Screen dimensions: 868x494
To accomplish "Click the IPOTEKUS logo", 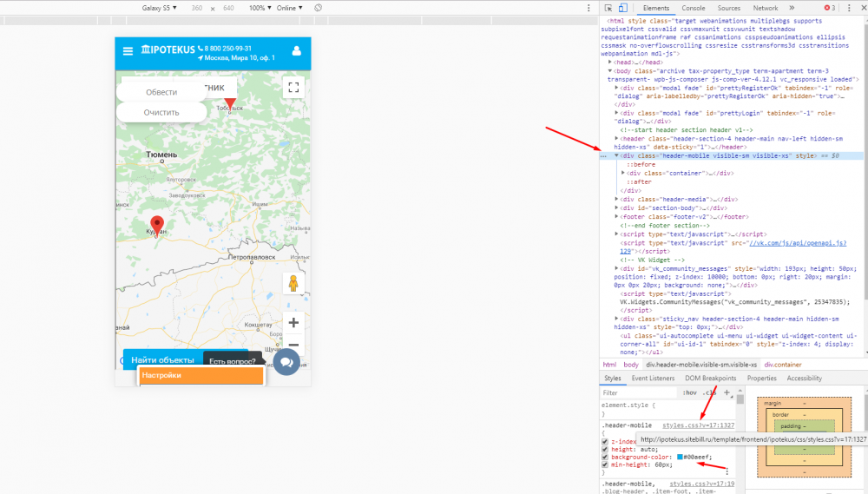I will pos(168,49).
